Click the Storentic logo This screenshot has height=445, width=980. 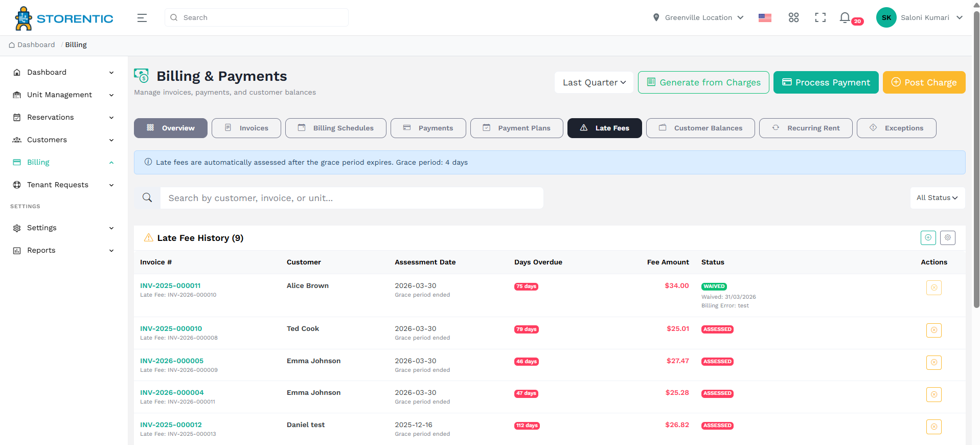(64, 18)
